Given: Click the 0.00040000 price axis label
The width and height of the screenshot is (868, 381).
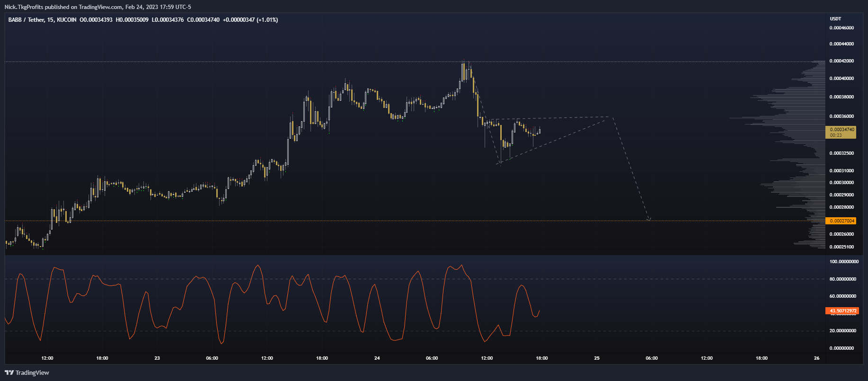Looking at the screenshot, I should [842, 79].
